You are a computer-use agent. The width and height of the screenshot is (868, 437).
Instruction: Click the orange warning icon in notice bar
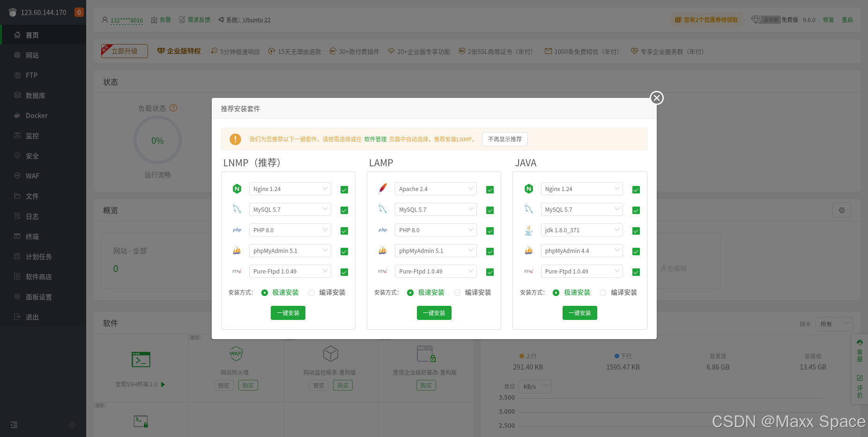[235, 139]
